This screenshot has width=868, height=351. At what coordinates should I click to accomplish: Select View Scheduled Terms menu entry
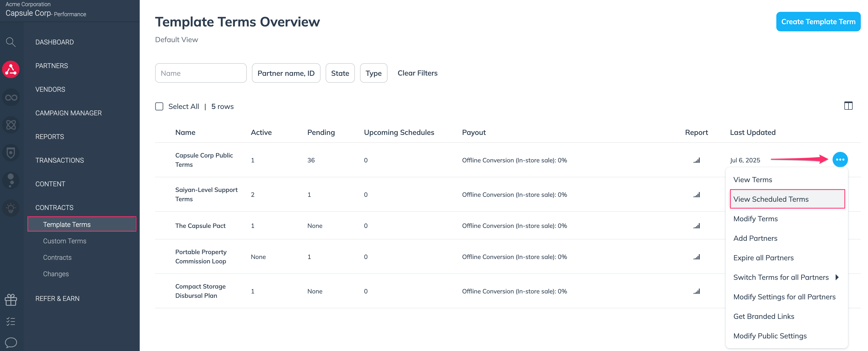pos(771,199)
